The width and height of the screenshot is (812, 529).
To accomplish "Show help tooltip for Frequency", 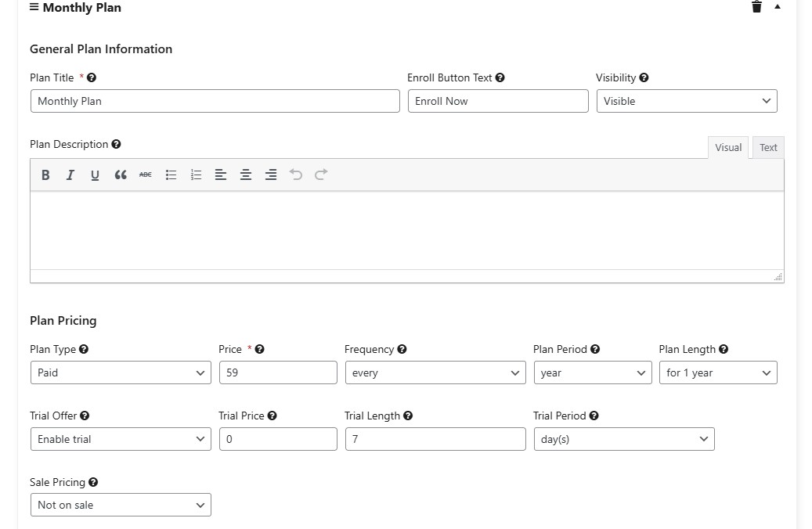I will click(x=402, y=349).
